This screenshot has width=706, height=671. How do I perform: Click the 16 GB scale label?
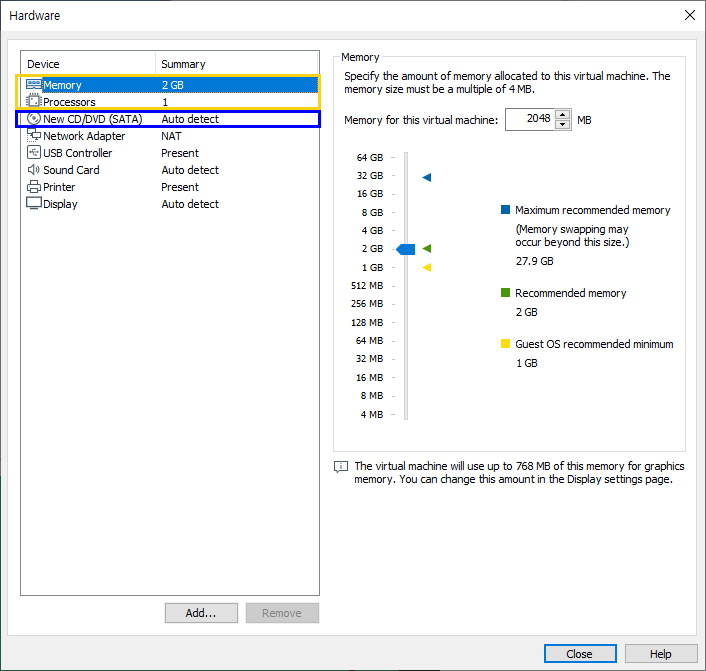point(370,194)
